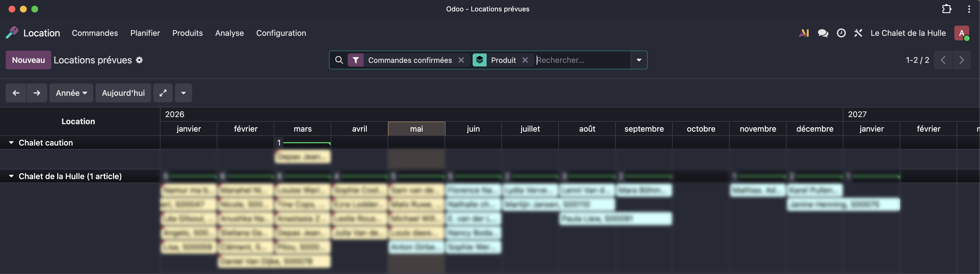
Task: Open the Année scale dropdown
Action: [71, 93]
